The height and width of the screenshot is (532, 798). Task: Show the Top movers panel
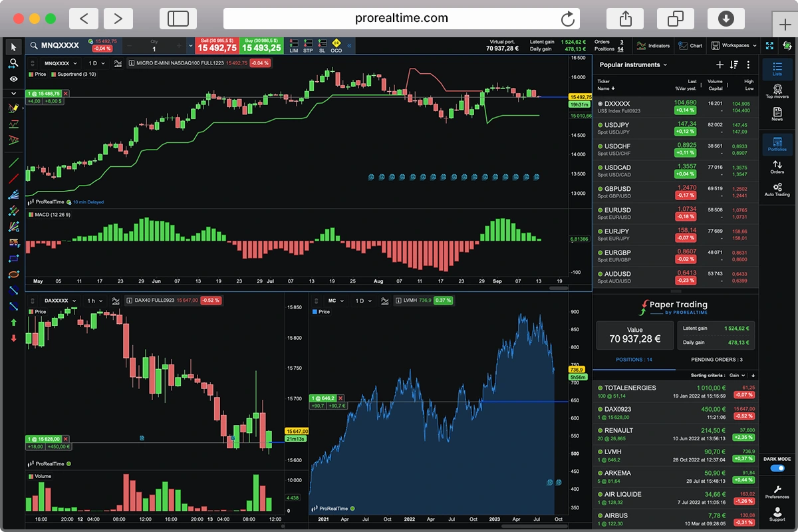(777, 92)
